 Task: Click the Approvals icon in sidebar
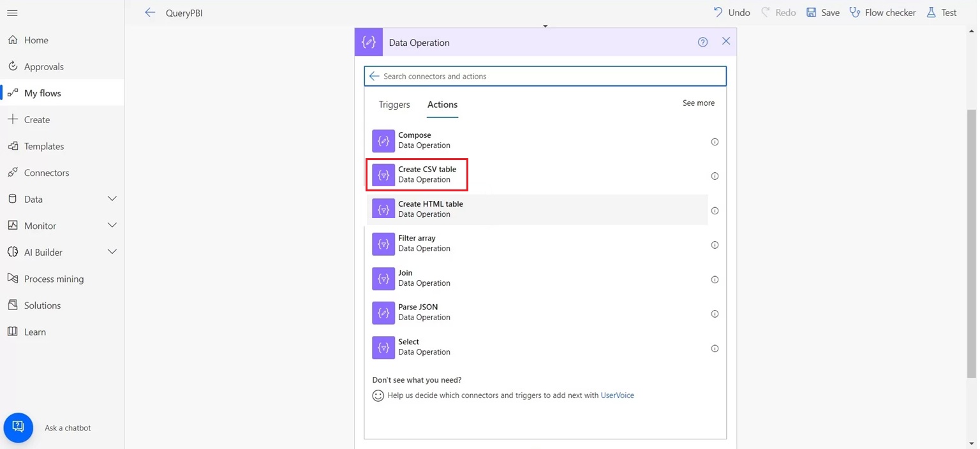(x=13, y=66)
